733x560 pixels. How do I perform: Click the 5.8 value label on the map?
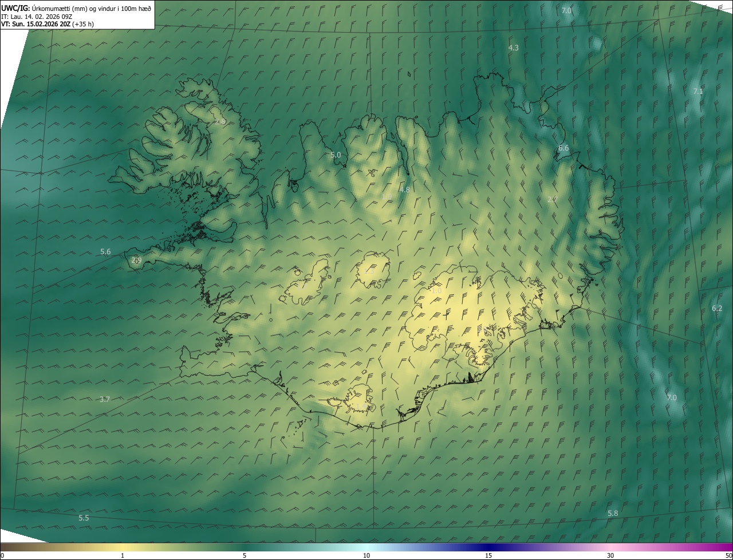pyautogui.click(x=613, y=513)
